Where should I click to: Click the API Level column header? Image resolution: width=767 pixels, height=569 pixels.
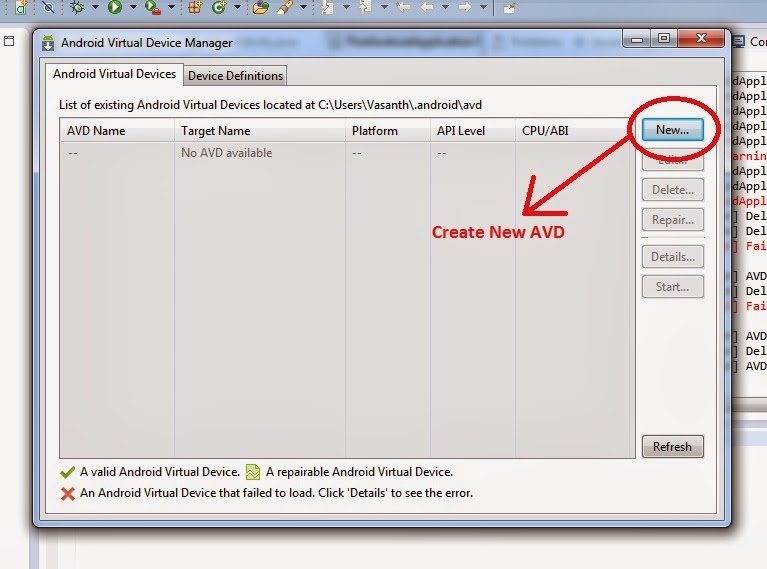click(x=473, y=131)
